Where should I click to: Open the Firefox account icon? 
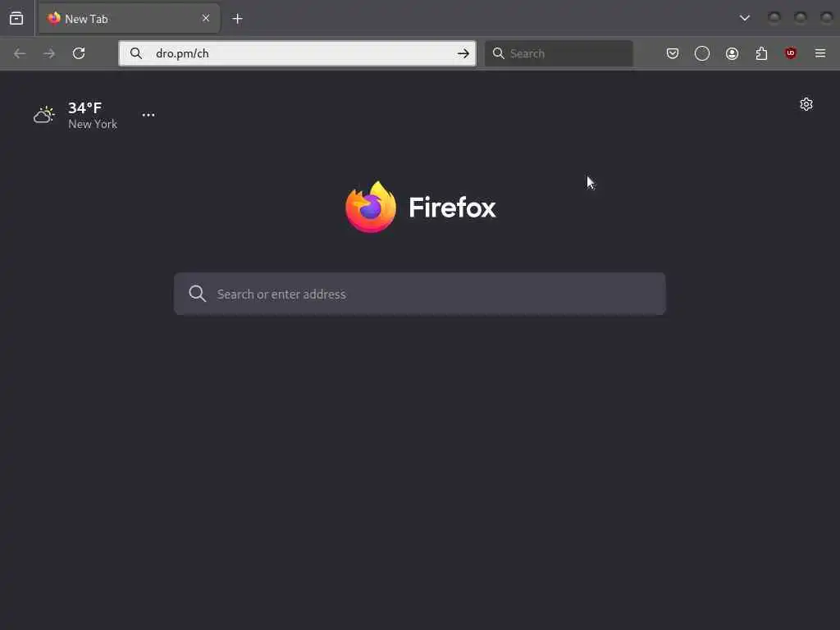coord(732,53)
